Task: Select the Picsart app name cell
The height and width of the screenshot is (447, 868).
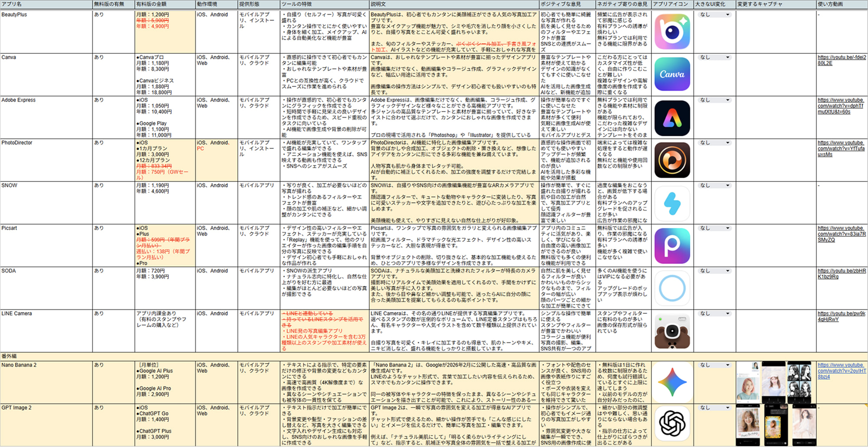Action: coord(46,245)
